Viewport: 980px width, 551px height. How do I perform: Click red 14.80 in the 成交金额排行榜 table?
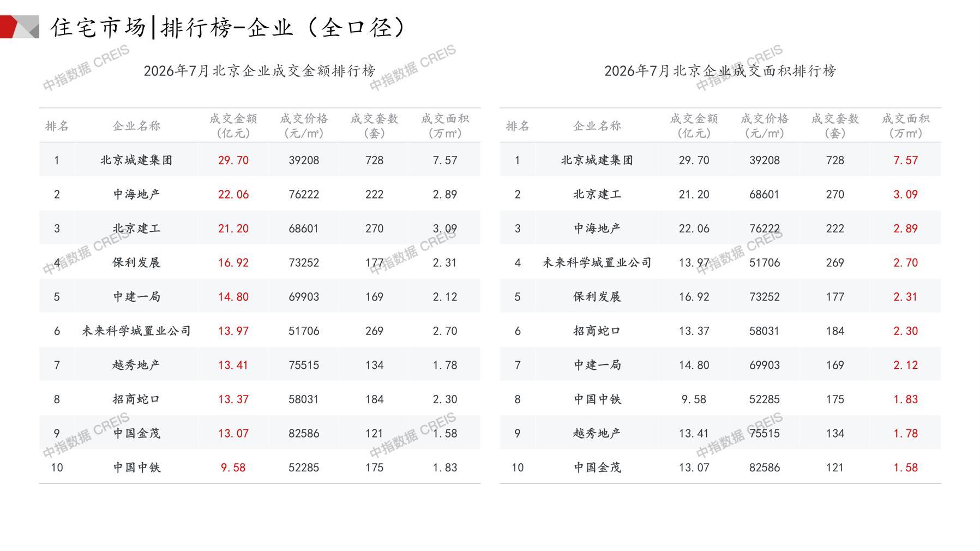click(233, 297)
